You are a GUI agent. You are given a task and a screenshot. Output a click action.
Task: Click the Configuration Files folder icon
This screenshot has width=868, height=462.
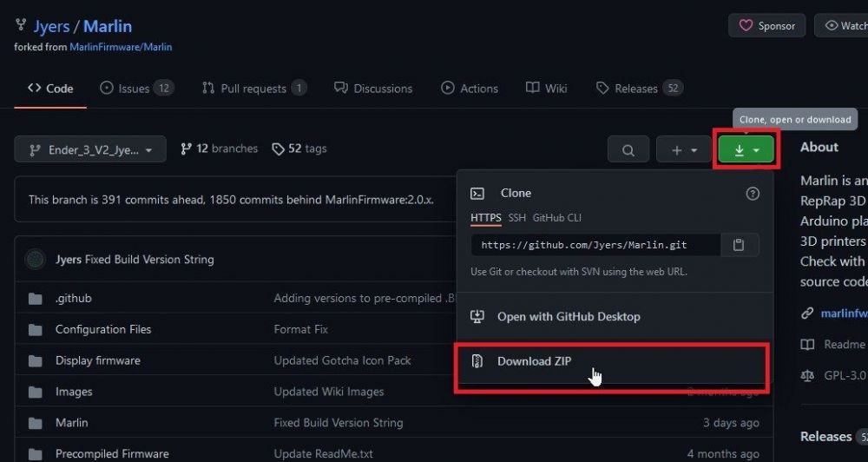[x=36, y=330]
